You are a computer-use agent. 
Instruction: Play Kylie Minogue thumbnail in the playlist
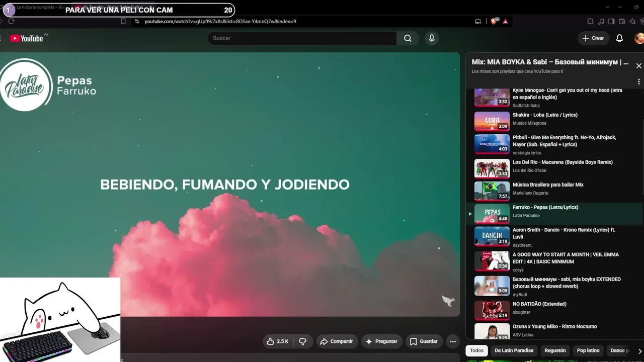click(x=492, y=98)
